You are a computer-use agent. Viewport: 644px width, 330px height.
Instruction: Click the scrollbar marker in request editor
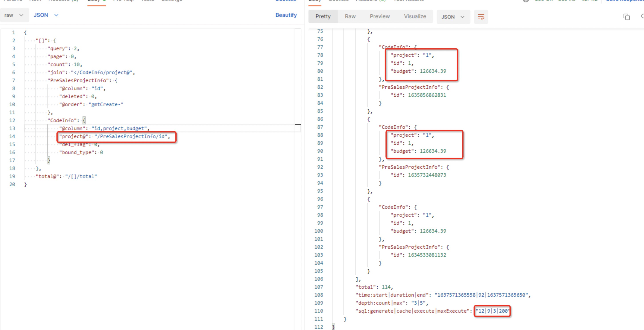click(298, 124)
